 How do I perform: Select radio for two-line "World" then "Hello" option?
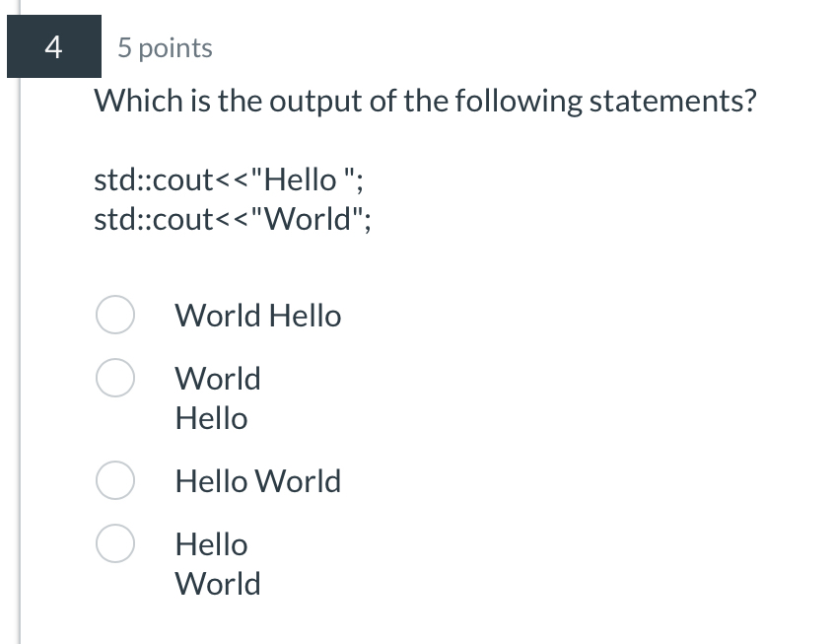(115, 378)
